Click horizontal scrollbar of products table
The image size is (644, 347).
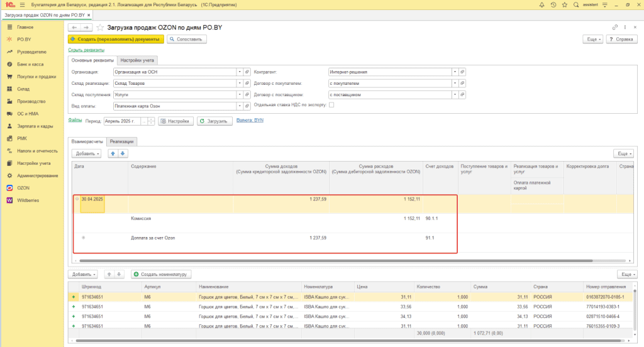click(350, 341)
